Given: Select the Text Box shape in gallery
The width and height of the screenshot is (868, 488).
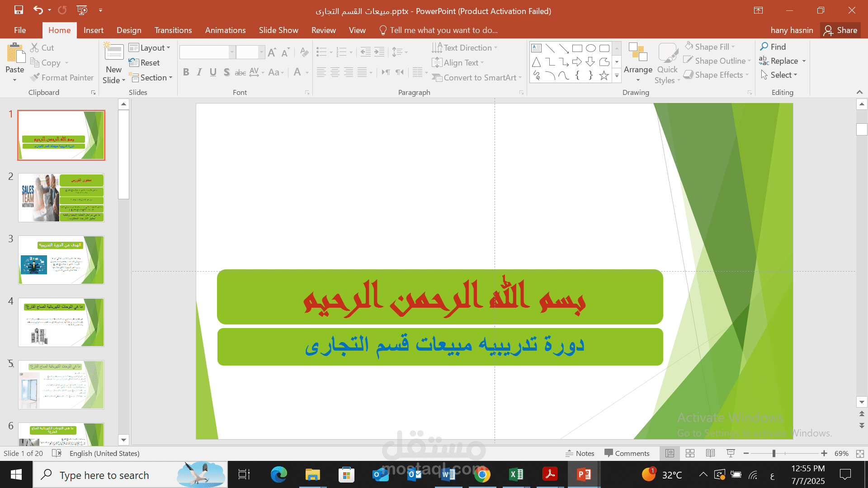Looking at the screenshot, I should (537, 48).
